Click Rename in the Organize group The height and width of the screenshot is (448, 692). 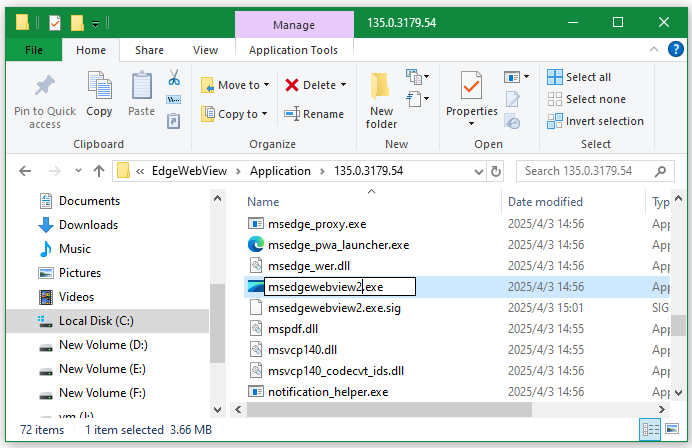pos(314,114)
